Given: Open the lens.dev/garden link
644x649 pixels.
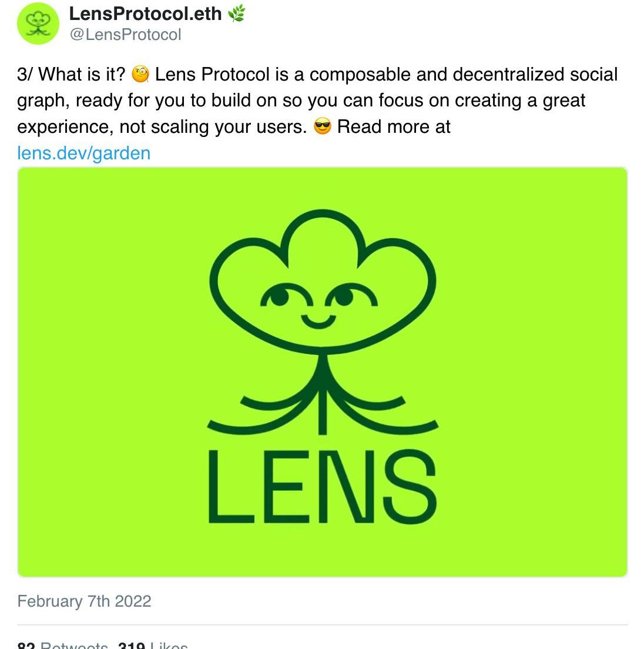Looking at the screenshot, I should coord(84,153).
